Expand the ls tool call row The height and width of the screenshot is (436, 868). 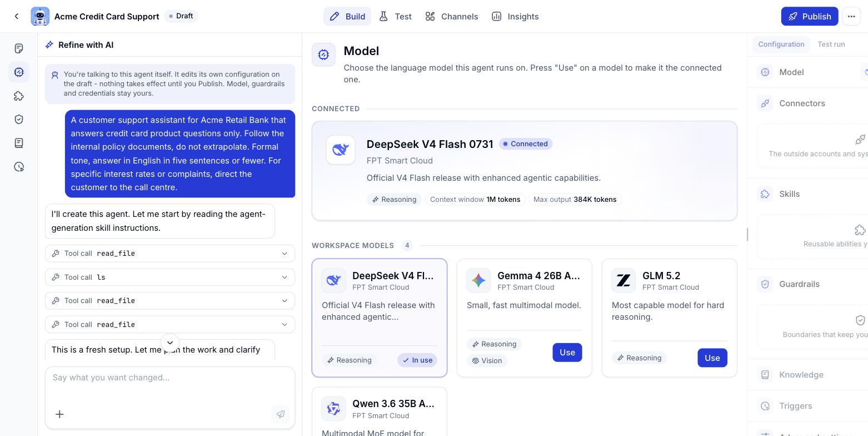click(x=170, y=277)
